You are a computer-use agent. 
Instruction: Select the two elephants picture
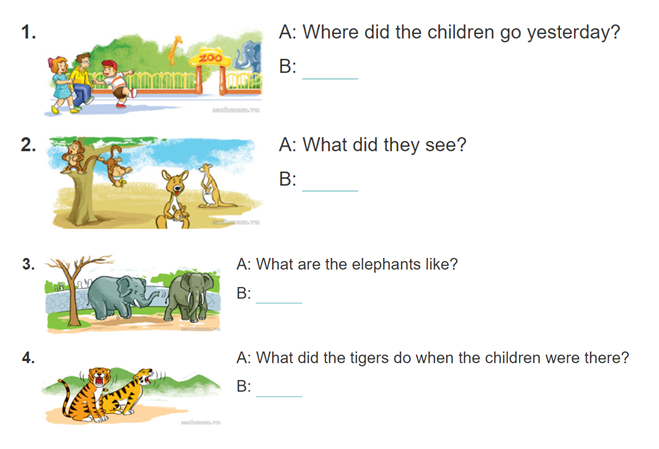(x=135, y=292)
